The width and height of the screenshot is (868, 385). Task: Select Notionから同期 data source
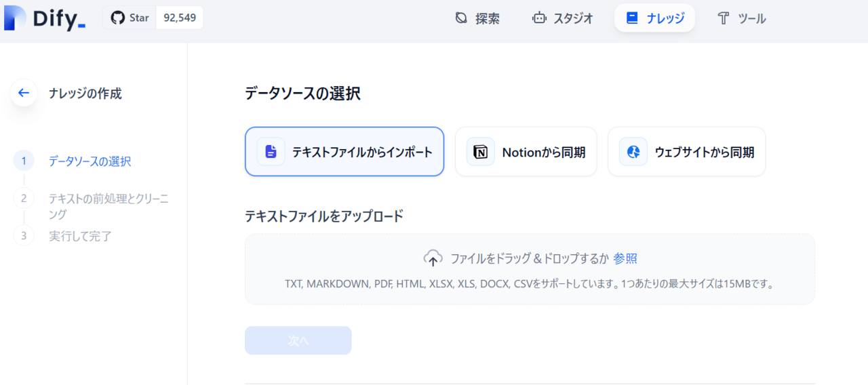click(526, 152)
